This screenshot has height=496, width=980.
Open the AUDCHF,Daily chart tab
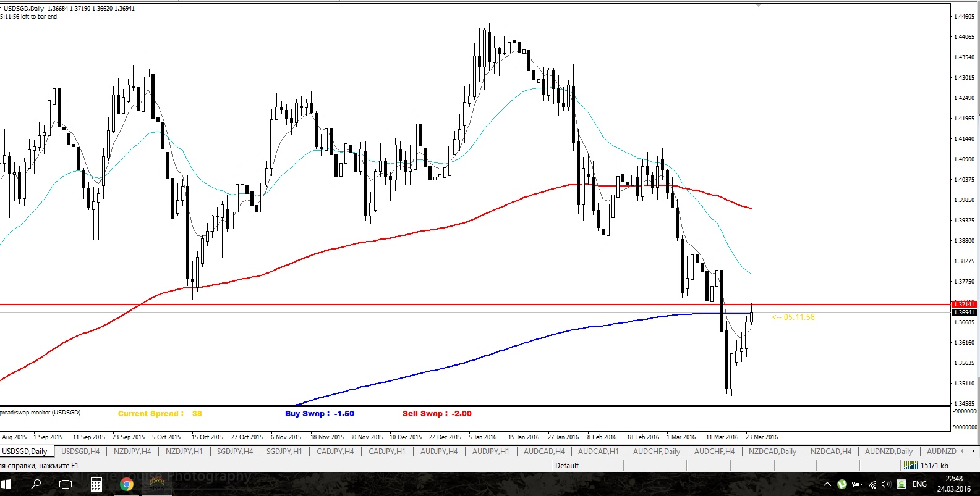(x=657, y=452)
